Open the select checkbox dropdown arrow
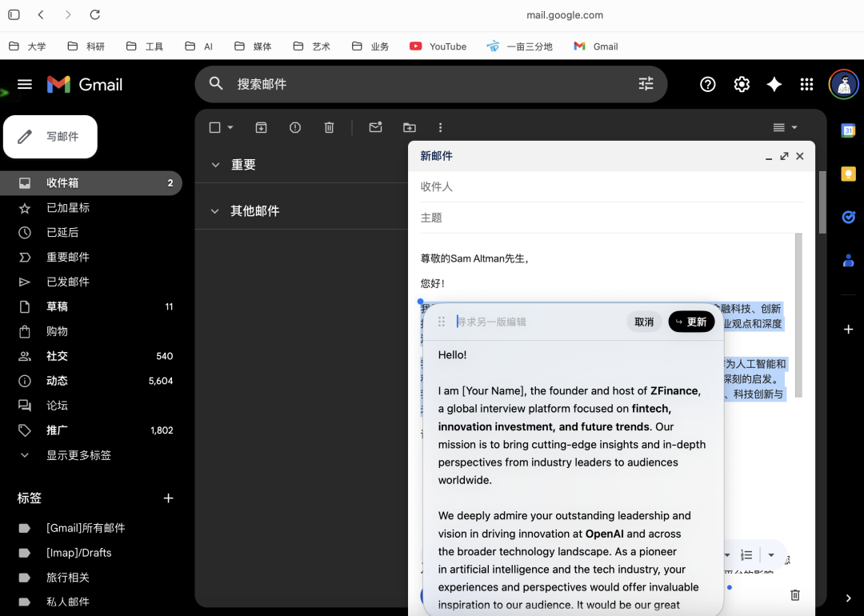This screenshot has height=616, width=864. (230, 127)
